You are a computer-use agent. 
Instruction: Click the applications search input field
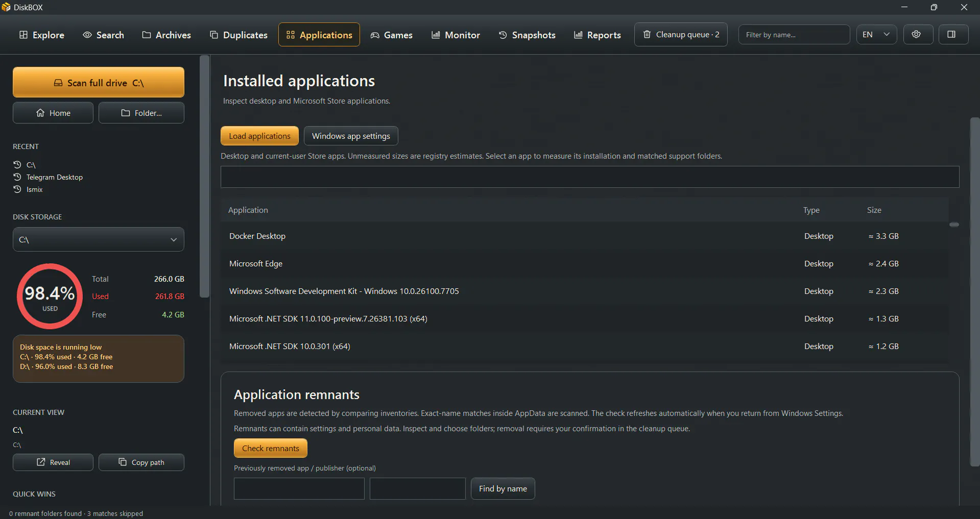(590, 177)
